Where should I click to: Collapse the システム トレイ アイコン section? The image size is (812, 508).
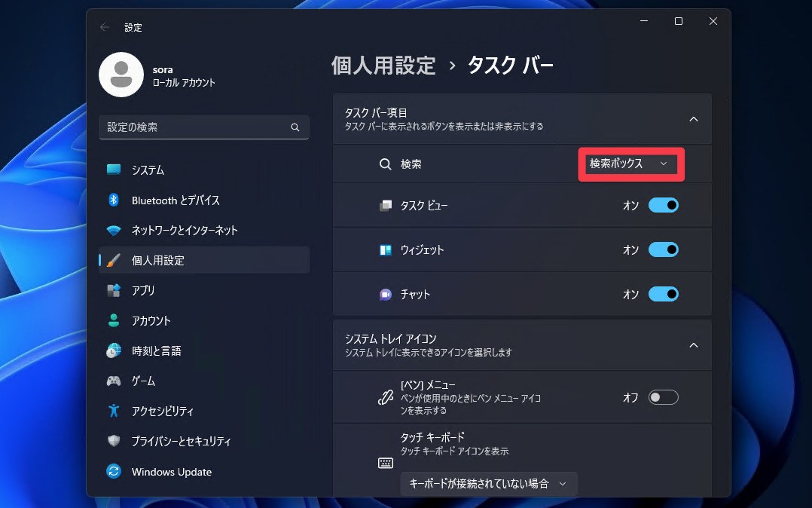coord(693,344)
